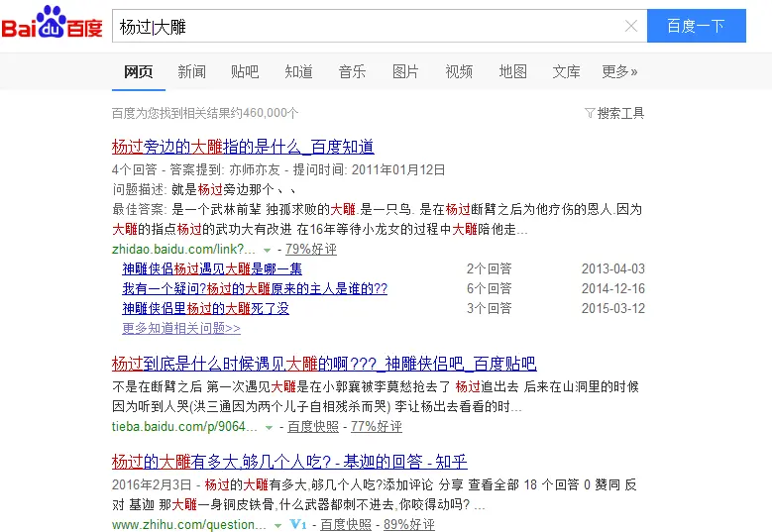Click the 6个回答 answer count
772x532 pixels.
click(490, 288)
